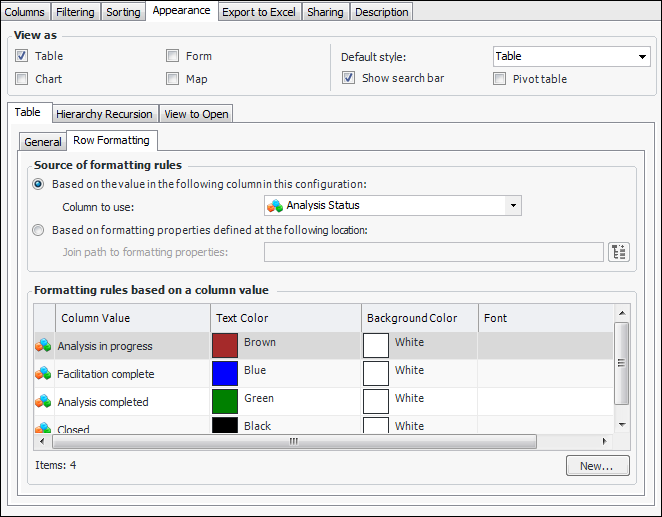
Task: Click the Facilitation complete row icon
Action: tap(43, 374)
